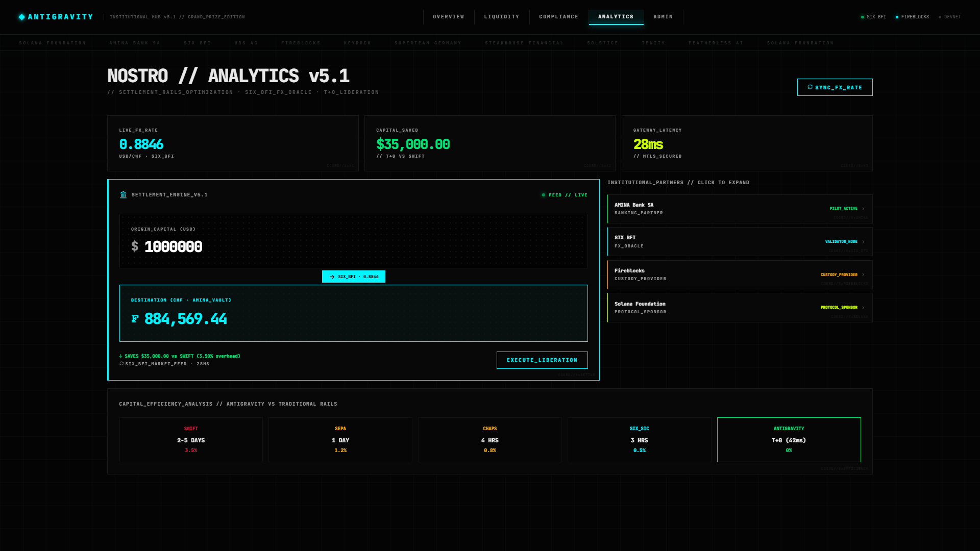Click the Antigravity diamond logo icon
980x551 pixels.
[21, 17]
